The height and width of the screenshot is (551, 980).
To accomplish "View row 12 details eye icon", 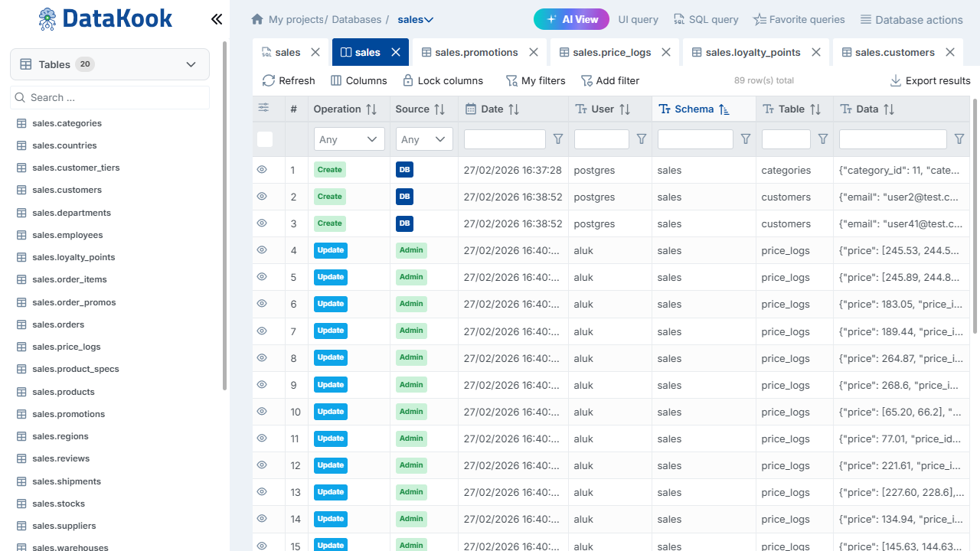I will pos(262,465).
